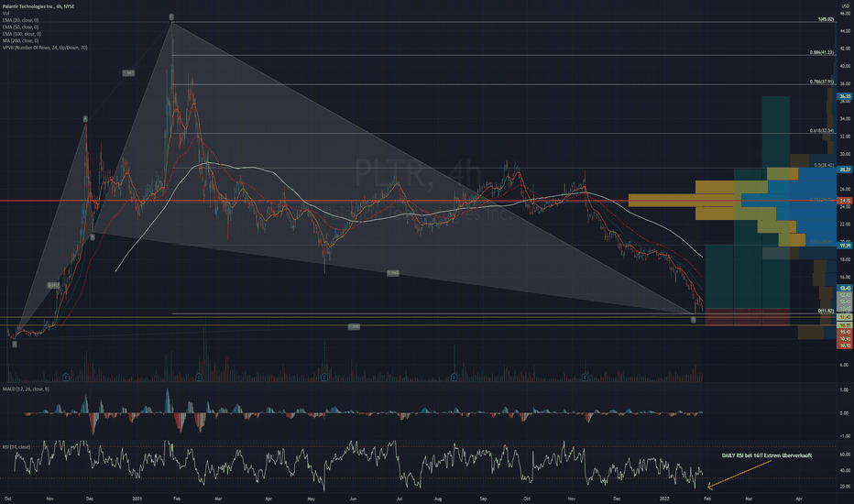Viewport: 854px width, 504px height.
Task: Click the 2022 label on time axis
Action: coord(665,499)
